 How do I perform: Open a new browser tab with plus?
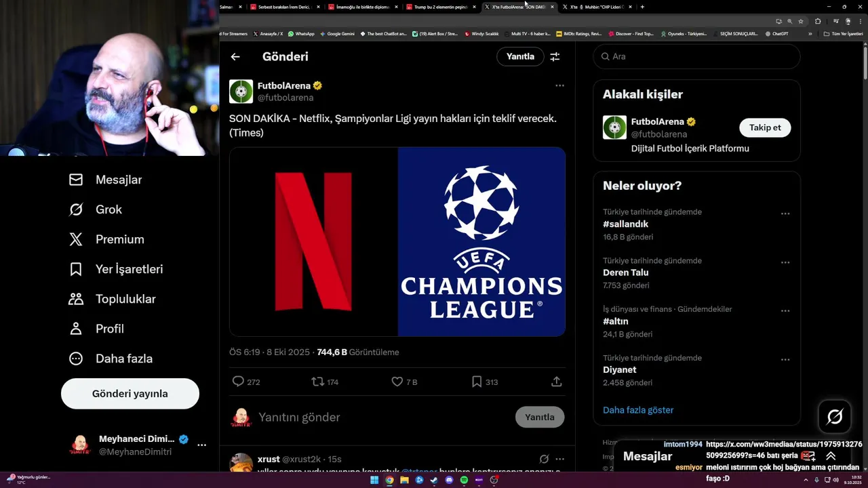[x=642, y=7]
